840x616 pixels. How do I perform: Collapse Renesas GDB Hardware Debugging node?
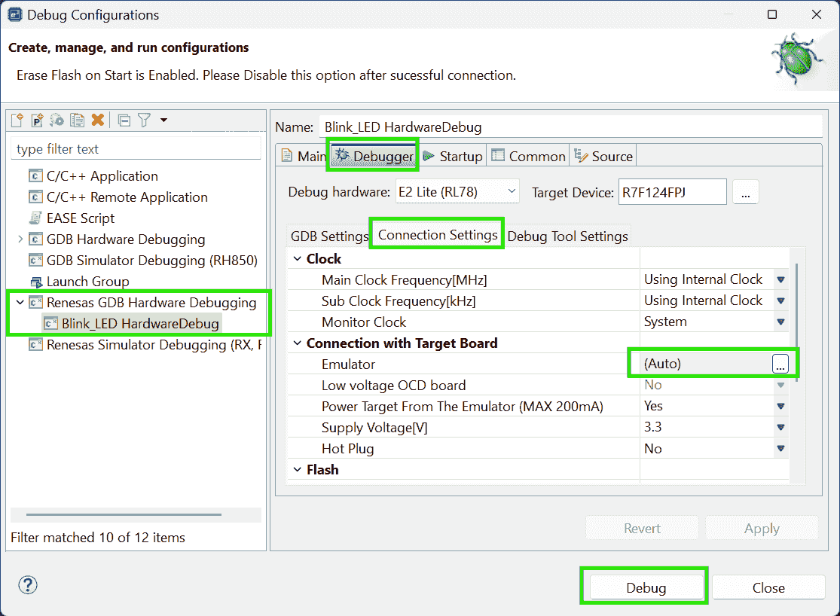[20, 303]
